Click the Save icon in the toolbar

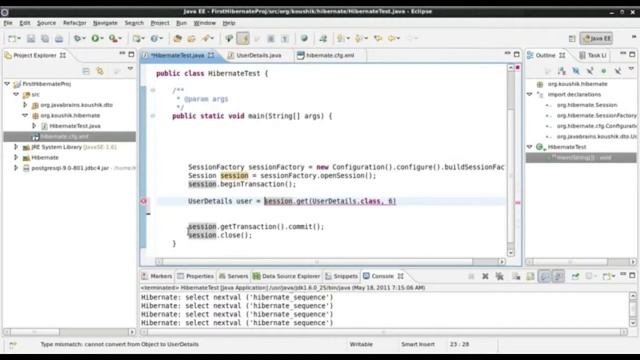(31, 38)
